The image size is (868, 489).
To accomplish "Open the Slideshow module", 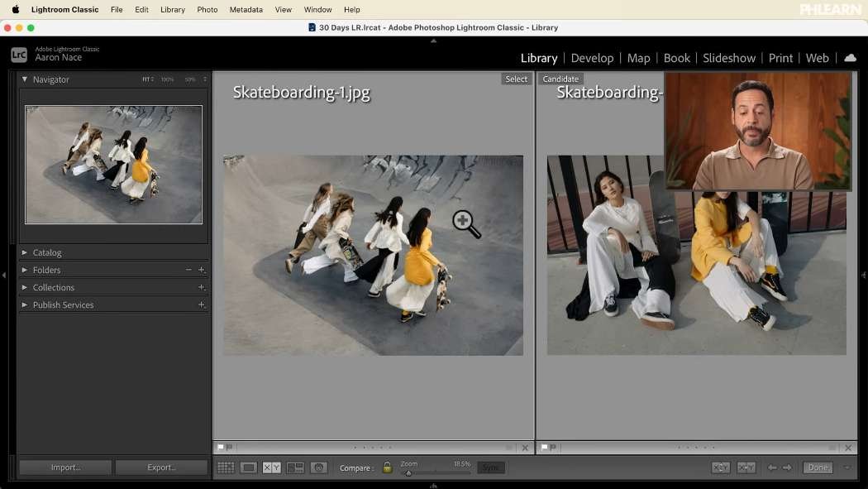I will click(x=729, y=58).
